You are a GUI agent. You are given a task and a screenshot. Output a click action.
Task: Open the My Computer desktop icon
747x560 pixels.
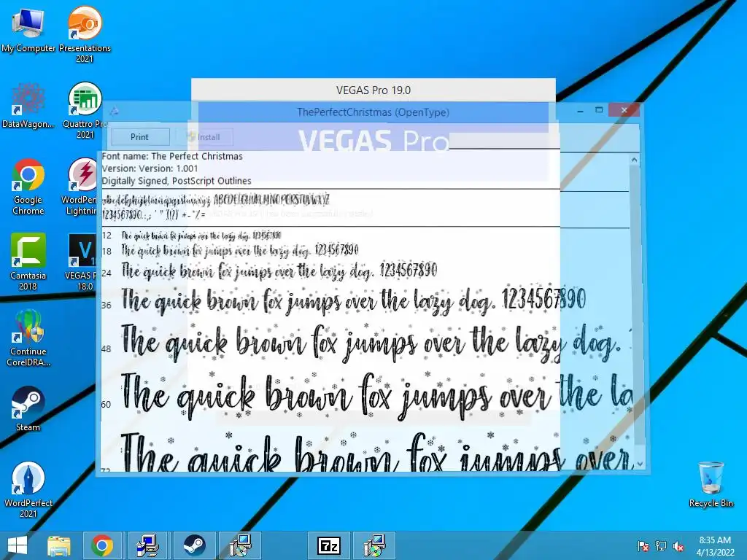[x=28, y=29]
